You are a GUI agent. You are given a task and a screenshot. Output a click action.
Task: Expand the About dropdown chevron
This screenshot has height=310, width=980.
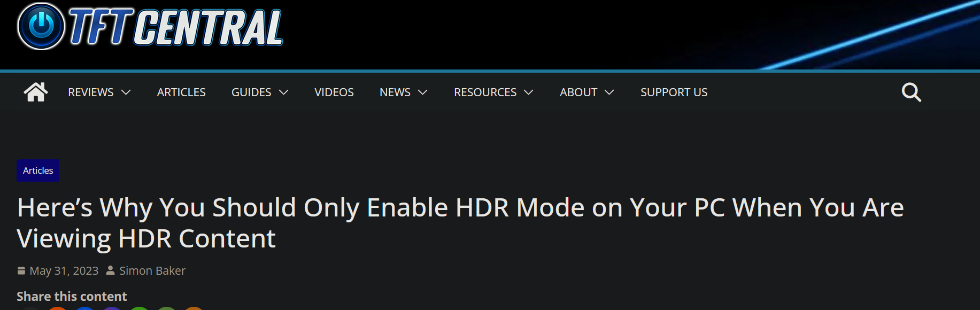click(x=609, y=92)
